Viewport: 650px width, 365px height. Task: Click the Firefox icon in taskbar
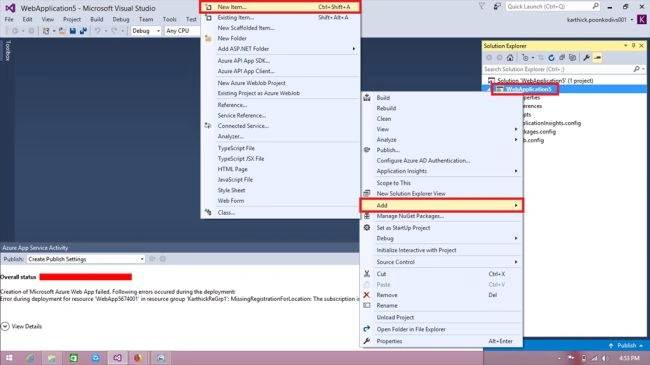point(138,358)
